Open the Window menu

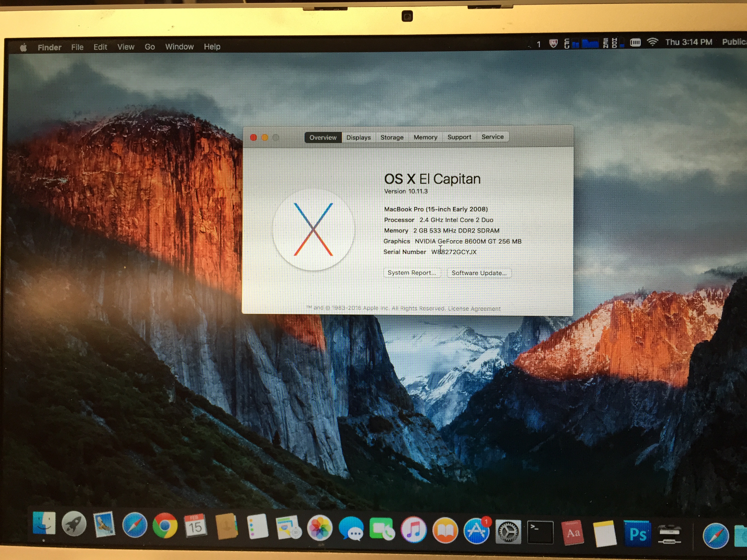pyautogui.click(x=179, y=47)
